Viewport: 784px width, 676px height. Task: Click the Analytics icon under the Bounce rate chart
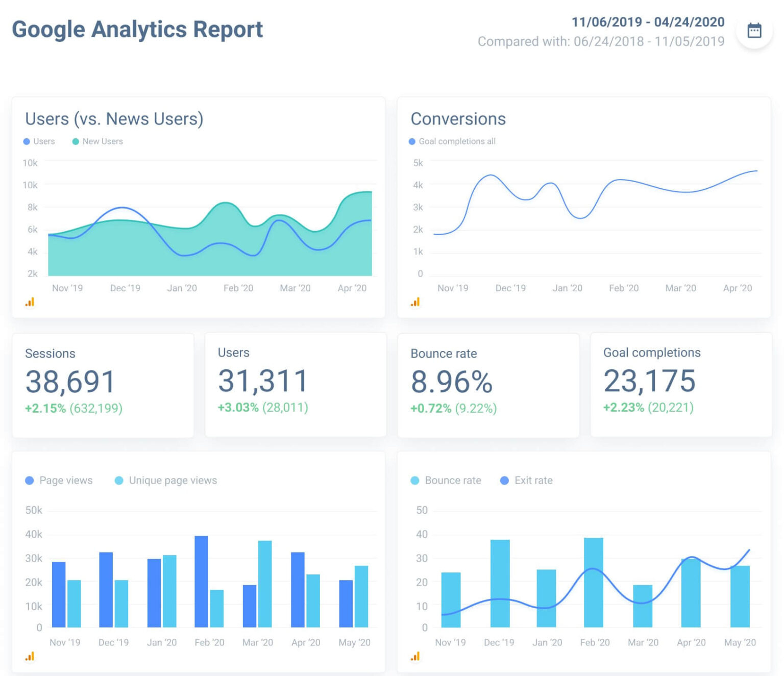pyautogui.click(x=415, y=656)
